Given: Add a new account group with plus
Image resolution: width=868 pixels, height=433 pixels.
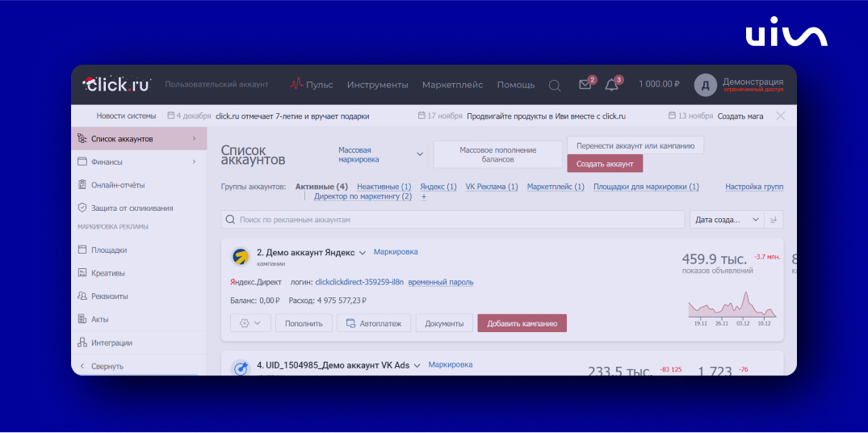Looking at the screenshot, I should pyautogui.click(x=423, y=196).
